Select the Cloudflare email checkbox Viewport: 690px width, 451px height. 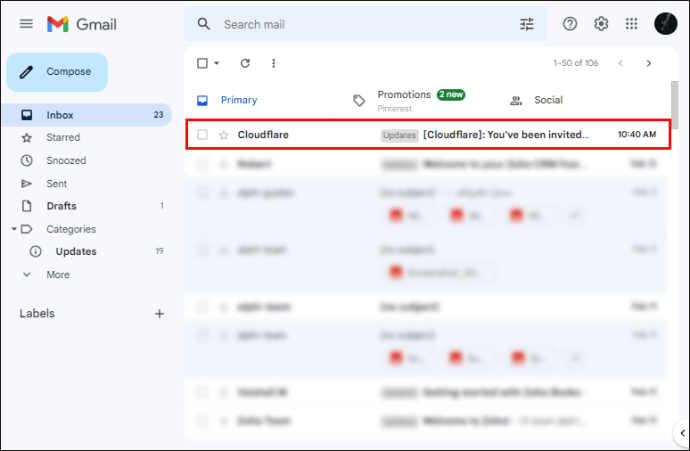(x=202, y=135)
